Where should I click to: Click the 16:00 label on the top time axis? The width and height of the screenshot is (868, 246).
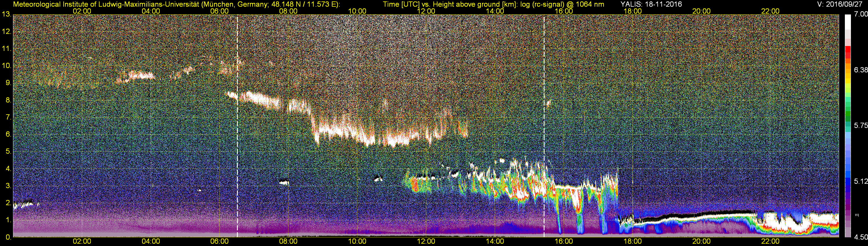pyautogui.click(x=564, y=11)
